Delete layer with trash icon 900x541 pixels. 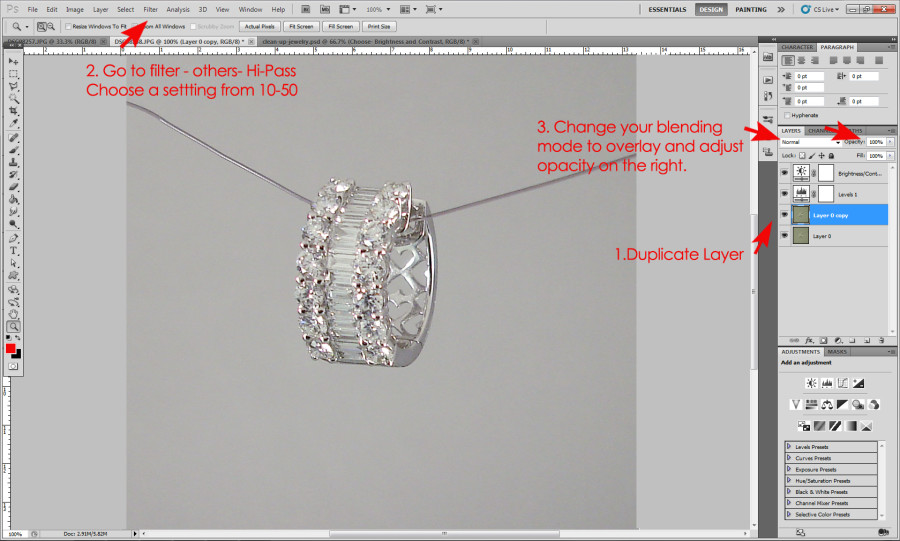pyautogui.click(x=881, y=340)
